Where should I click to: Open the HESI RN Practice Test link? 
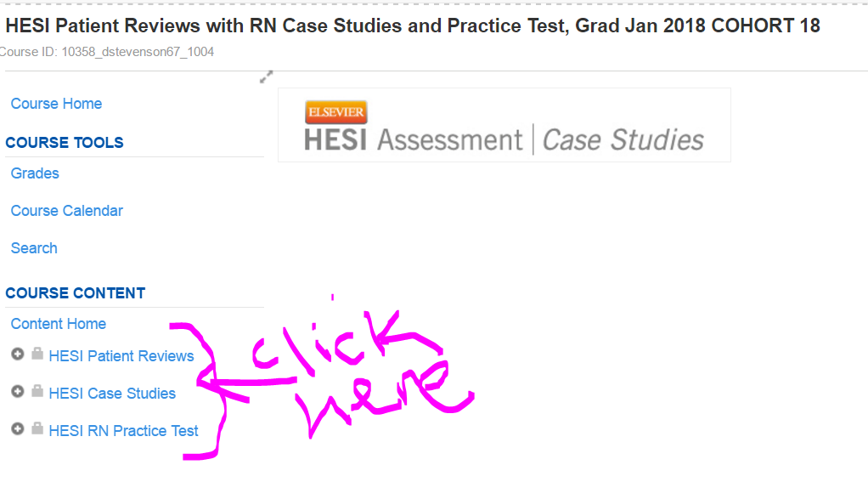(123, 430)
